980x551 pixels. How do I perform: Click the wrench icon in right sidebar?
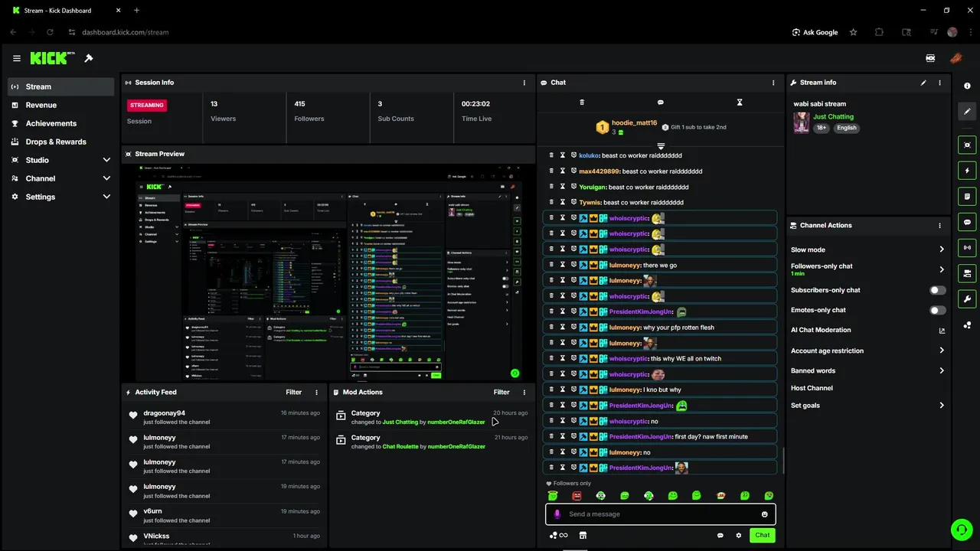[x=967, y=299]
